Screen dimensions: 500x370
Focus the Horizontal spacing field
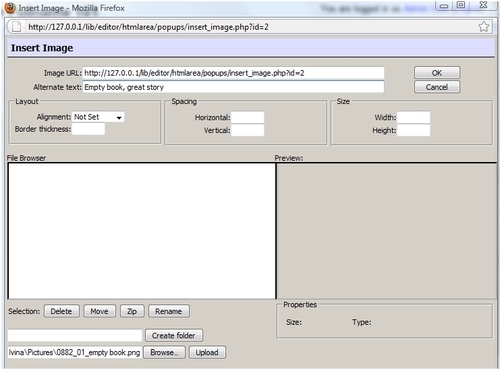248,117
